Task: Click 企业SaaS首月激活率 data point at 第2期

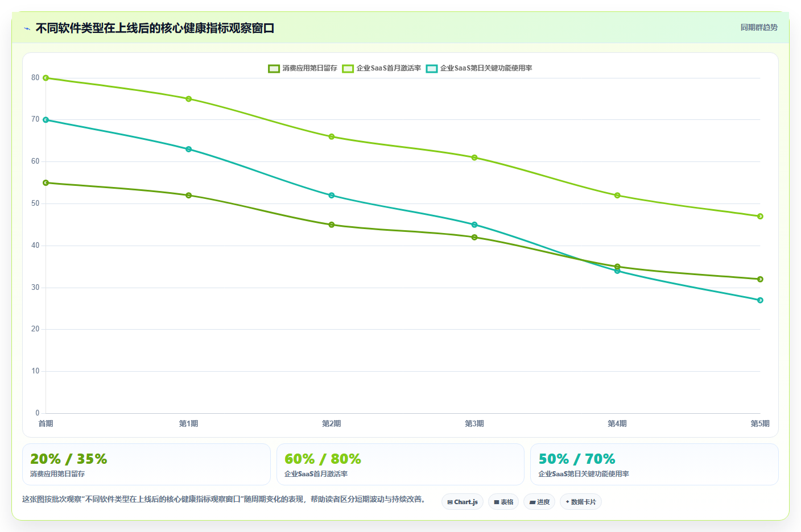Action: click(332, 136)
